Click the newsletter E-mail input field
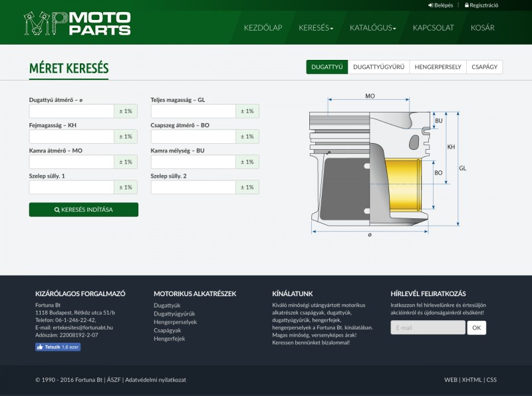This screenshot has width=532, height=396. tap(428, 327)
